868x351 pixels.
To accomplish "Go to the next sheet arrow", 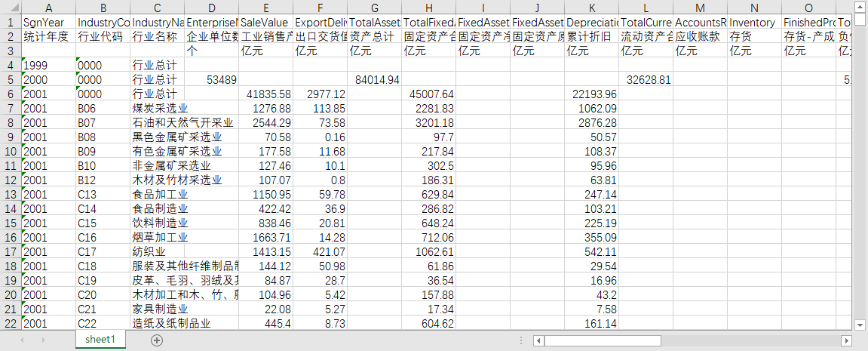I will pos(43,340).
